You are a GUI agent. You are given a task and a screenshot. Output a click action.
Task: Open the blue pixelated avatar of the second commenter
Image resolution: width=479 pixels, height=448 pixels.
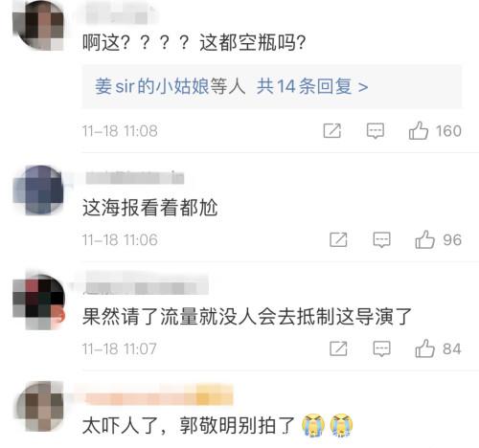coord(38,190)
